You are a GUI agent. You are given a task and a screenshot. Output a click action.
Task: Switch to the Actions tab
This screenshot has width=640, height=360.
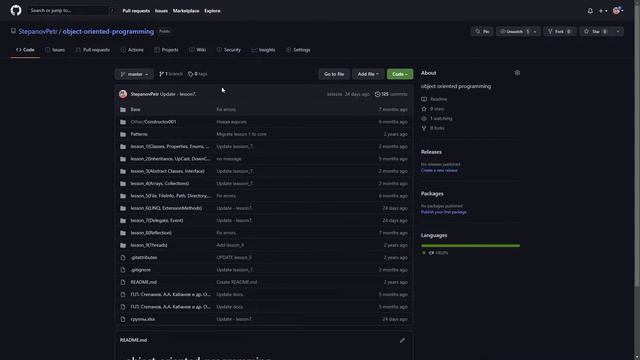click(132, 50)
